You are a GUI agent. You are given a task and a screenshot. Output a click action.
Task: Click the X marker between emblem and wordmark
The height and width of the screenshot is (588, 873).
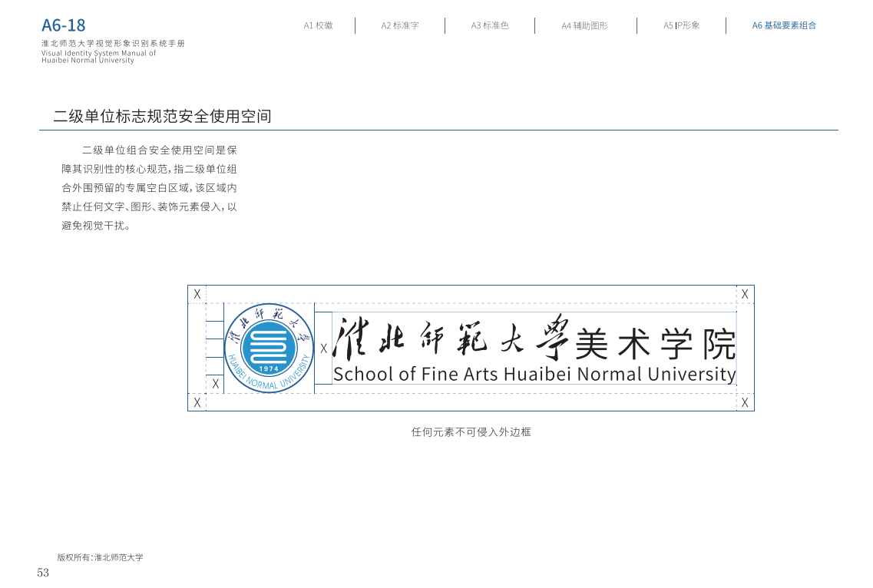[x=323, y=349]
